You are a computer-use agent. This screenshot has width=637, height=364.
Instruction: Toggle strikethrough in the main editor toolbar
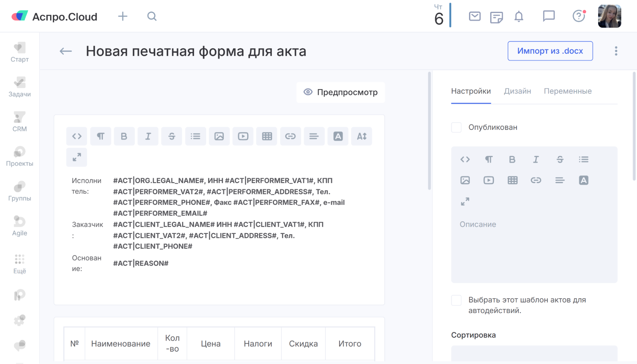click(x=171, y=136)
